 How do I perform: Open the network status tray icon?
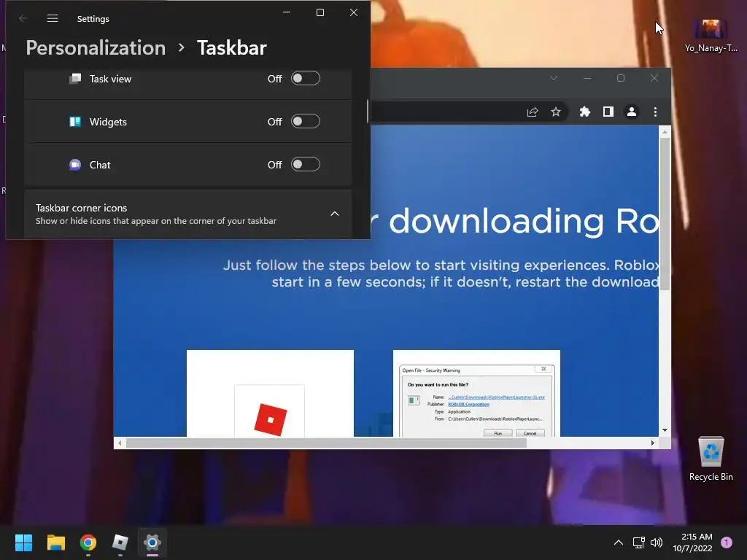click(x=638, y=542)
